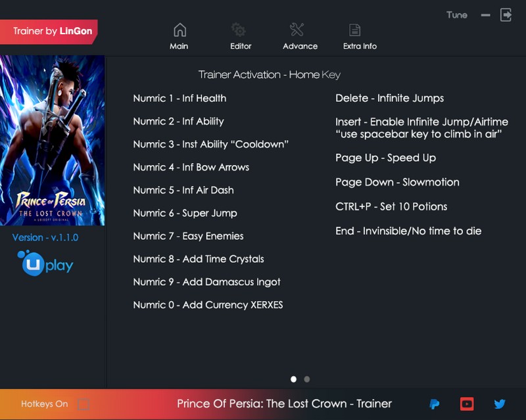Screen dimensions: 526x420
Task: Click Numric 0 - Add Currency XERXES
Action: pyautogui.click(x=208, y=305)
